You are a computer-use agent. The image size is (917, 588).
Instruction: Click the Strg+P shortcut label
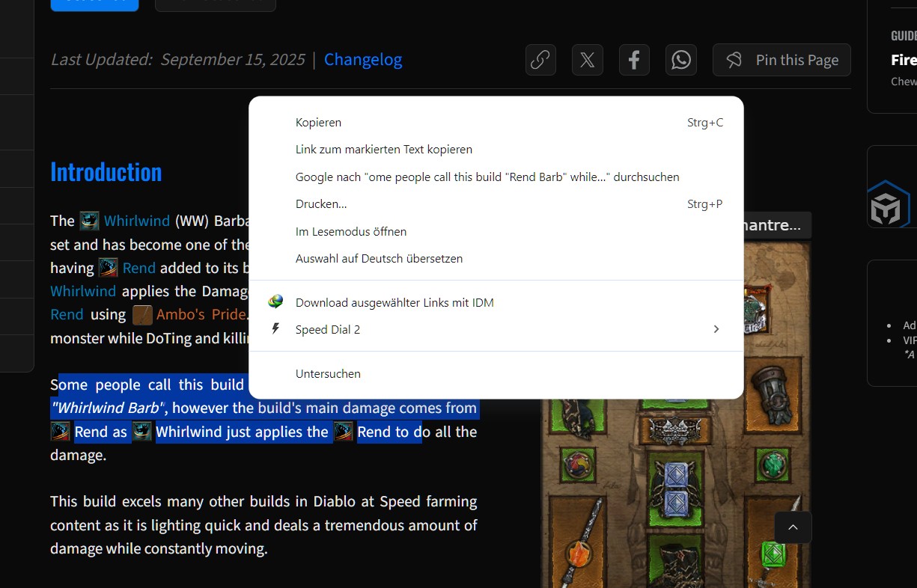[x=705, y=203]
